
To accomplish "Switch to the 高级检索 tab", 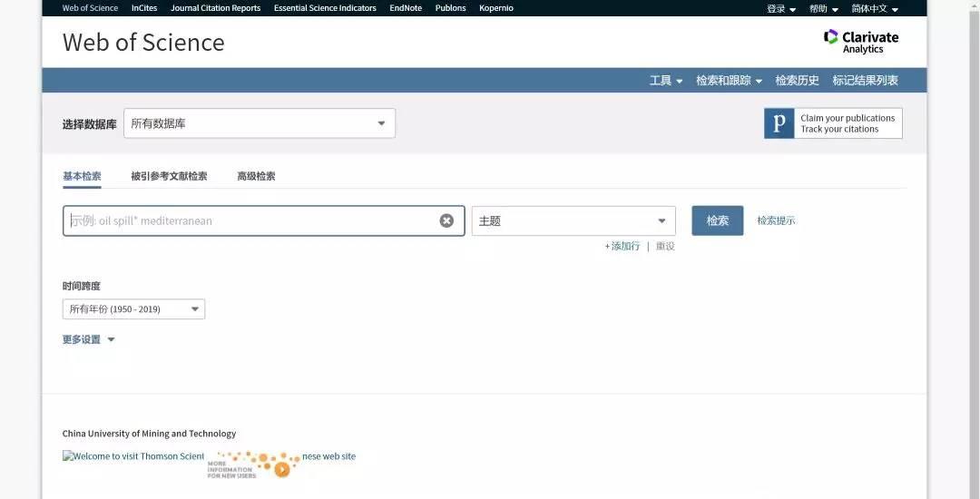I will pos(256,176).
